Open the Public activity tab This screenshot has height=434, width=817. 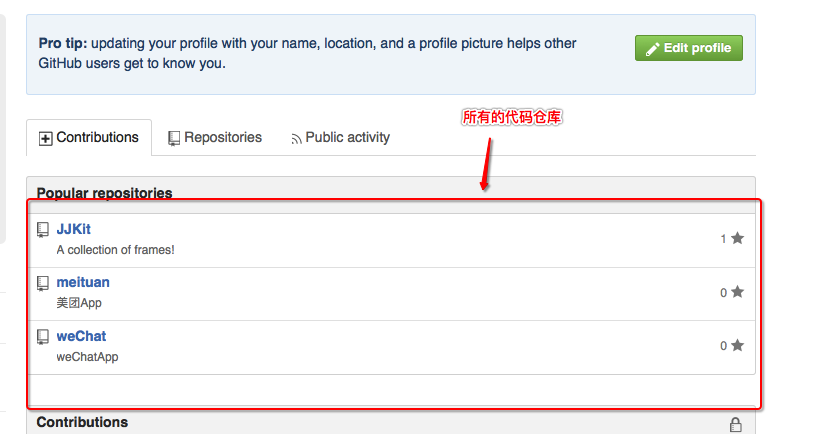coord(340,138)
